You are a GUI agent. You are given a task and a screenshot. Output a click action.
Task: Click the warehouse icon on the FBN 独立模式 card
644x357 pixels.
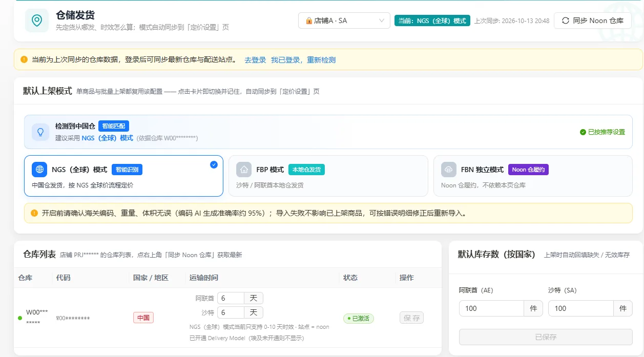(449, 170)
